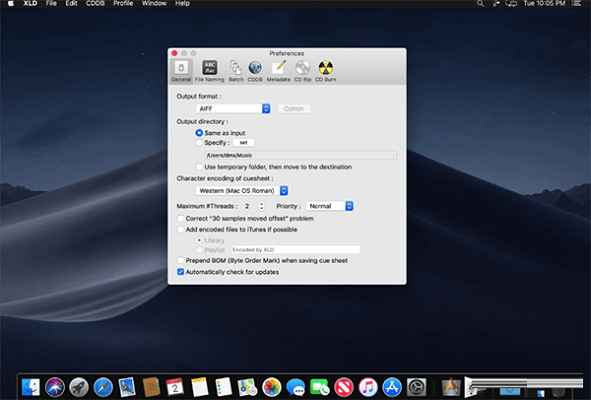Viewport: 591px width, 400px height.
Task: Enable 'Correct 30 samples moved offset' checkbox
Action: pos(181,218)
